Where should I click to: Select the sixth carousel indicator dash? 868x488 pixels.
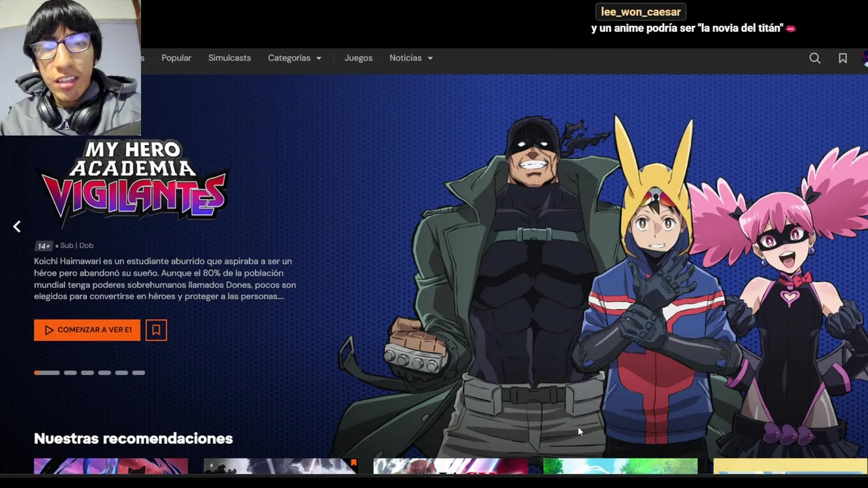click(138, 373)
